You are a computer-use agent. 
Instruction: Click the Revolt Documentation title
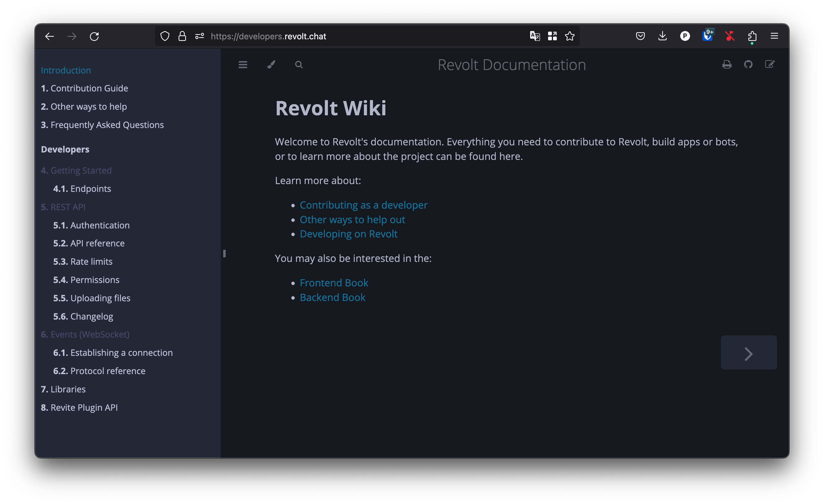pos(512,64)
